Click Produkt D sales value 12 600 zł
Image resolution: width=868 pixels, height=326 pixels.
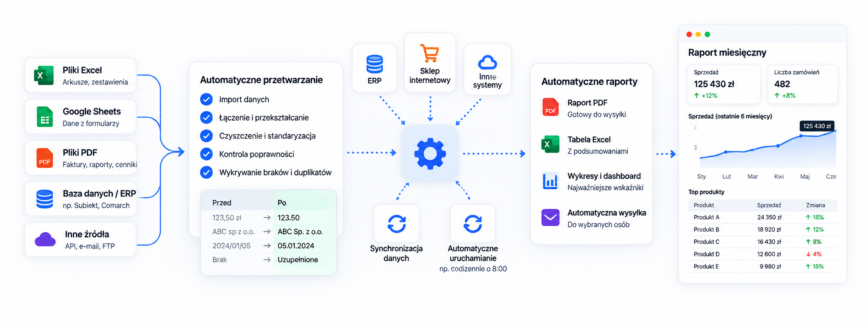(x=769, y=254)
